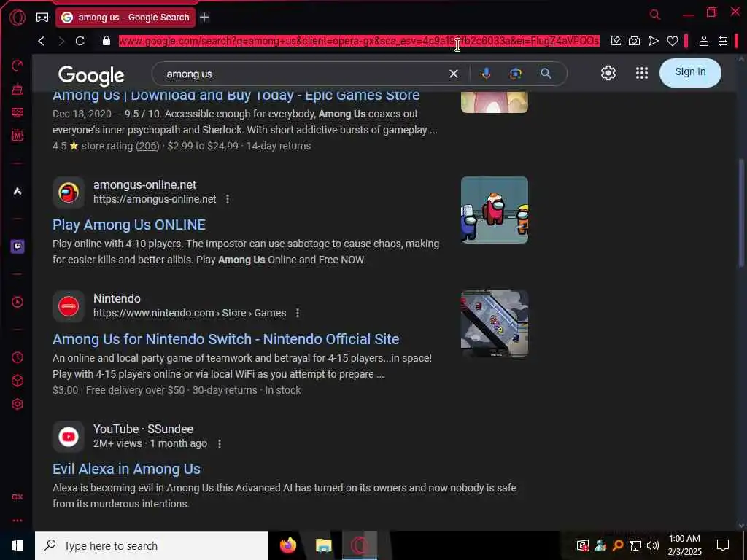
Task: Click the Sign in button
Action: coord(690,72)
